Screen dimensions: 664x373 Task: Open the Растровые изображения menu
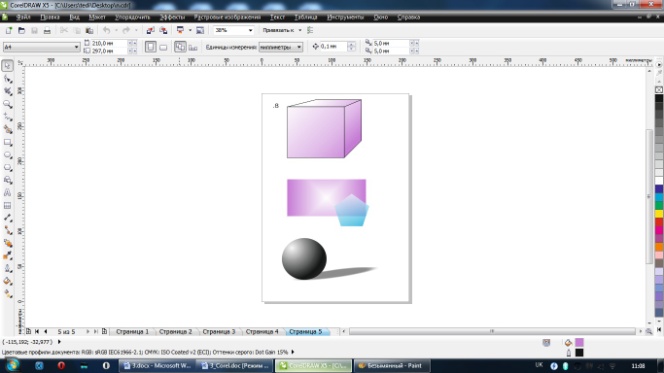227,17
